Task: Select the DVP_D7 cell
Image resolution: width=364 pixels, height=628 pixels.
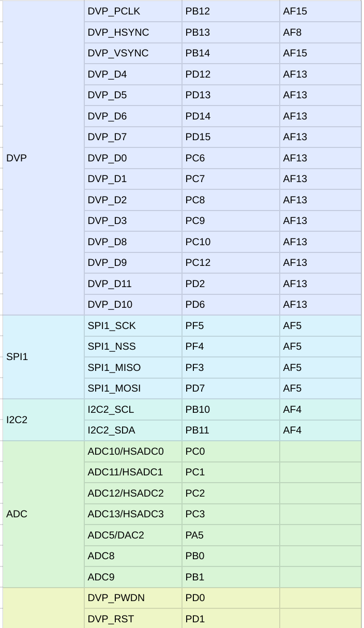Action: coord(133,137)
